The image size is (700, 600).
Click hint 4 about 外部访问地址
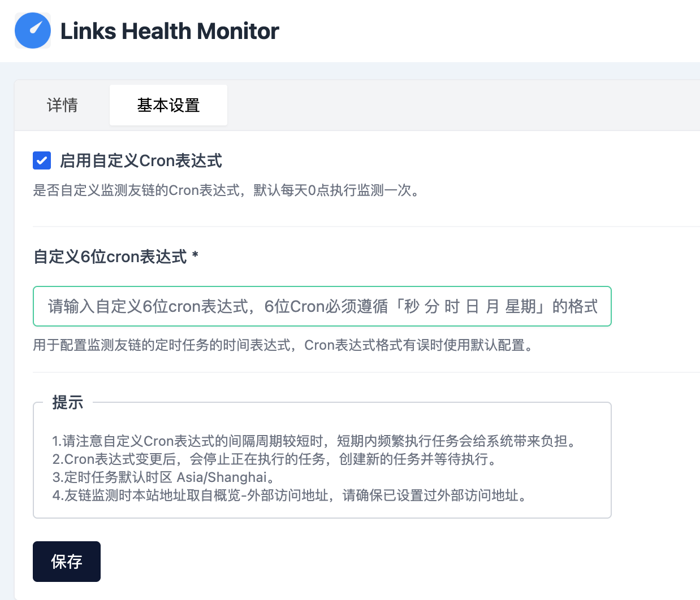[x=289, y=495]
